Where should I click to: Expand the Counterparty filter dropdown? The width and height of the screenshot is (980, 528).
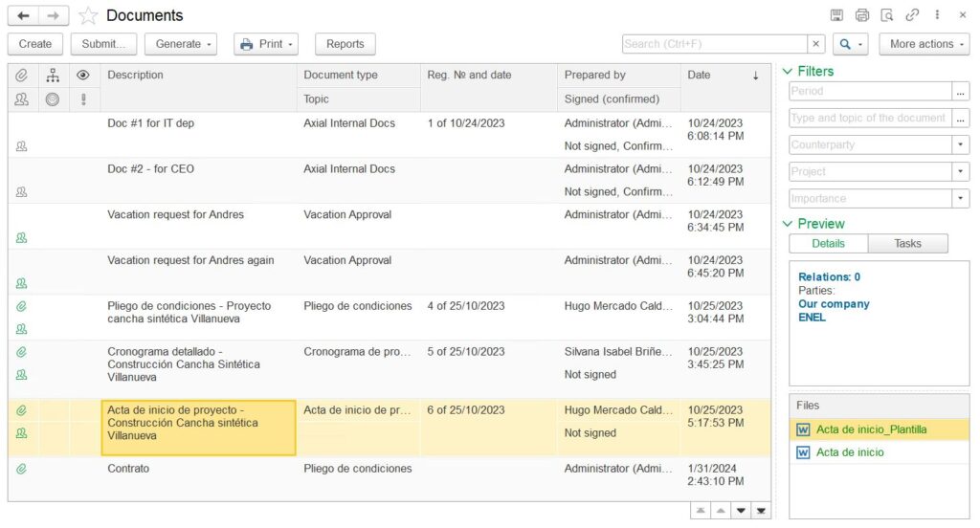pos(960,144)
